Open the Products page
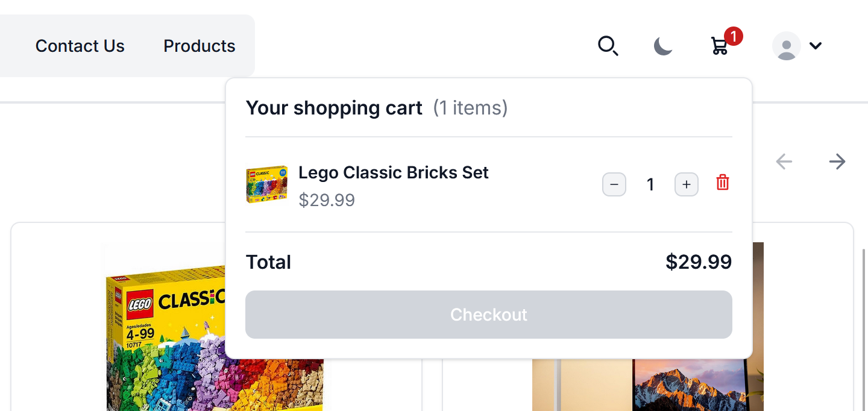This screenshot has width=868, height=411. point(199,46)
